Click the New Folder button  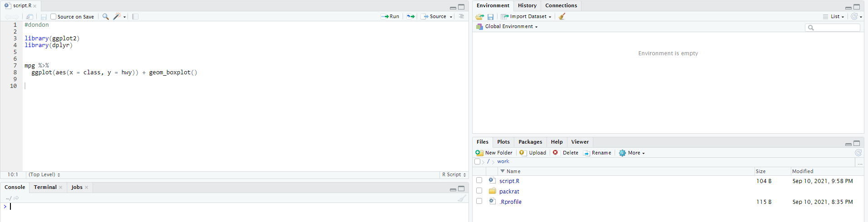tap(494, 153)
